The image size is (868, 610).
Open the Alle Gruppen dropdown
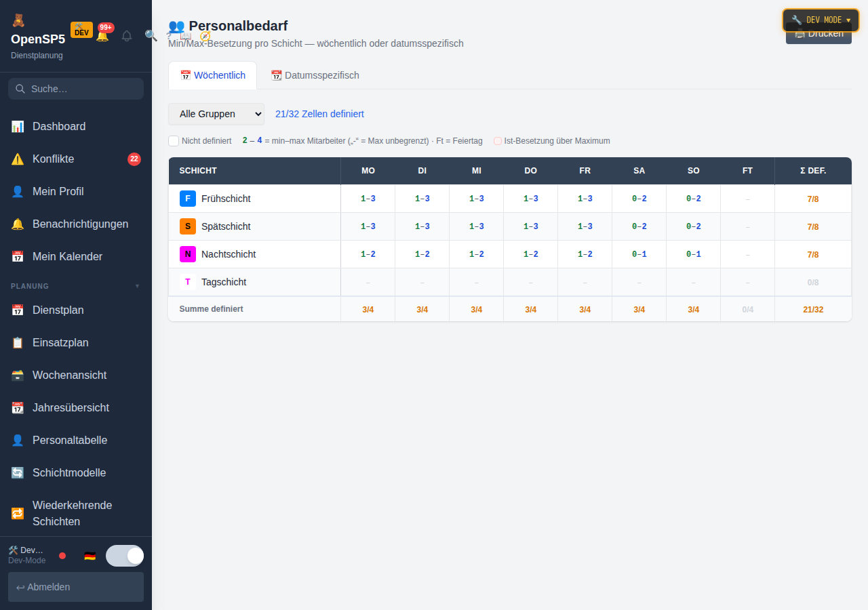click(x=216, y=114)
